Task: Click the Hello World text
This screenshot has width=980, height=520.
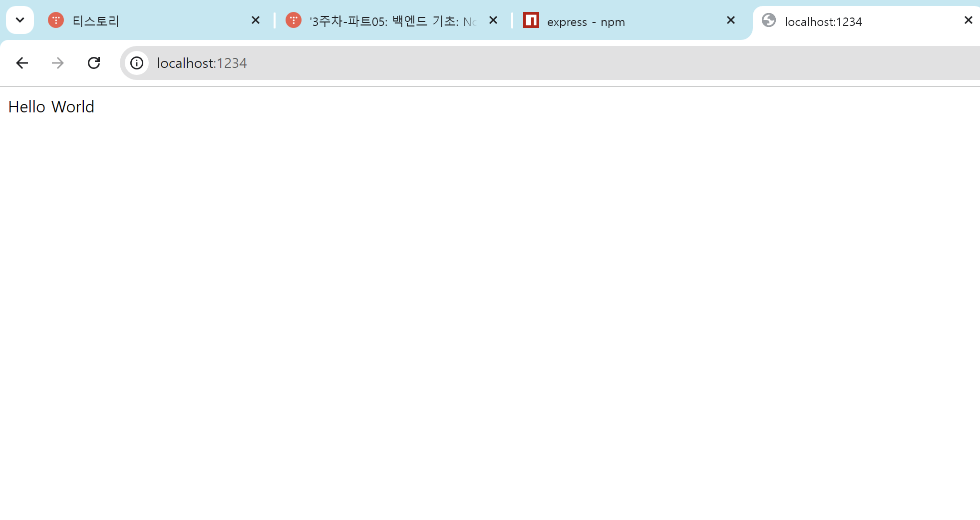Action: point(51,107)
